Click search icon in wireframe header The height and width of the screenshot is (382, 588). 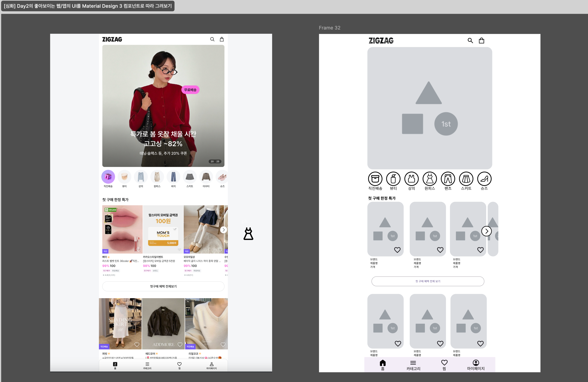click(470, 41)
